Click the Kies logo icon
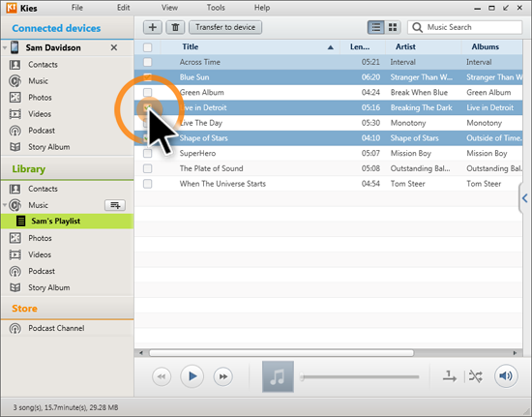 tap(12, 8)
